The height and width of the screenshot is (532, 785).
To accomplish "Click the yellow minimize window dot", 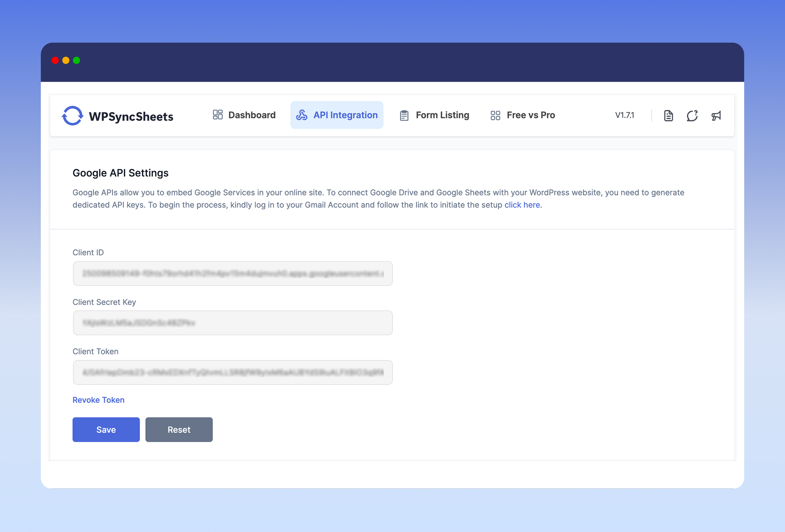I will point(66,60).
